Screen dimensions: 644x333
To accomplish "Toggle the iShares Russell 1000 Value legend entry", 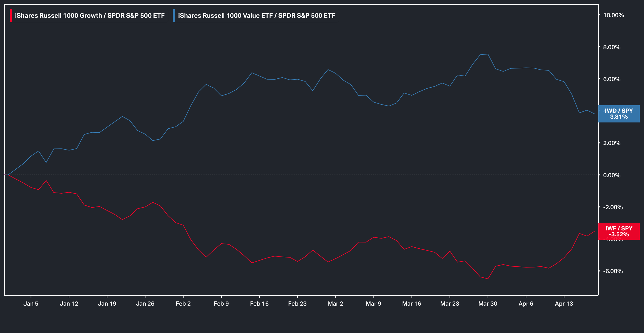I will pos(257,16).
